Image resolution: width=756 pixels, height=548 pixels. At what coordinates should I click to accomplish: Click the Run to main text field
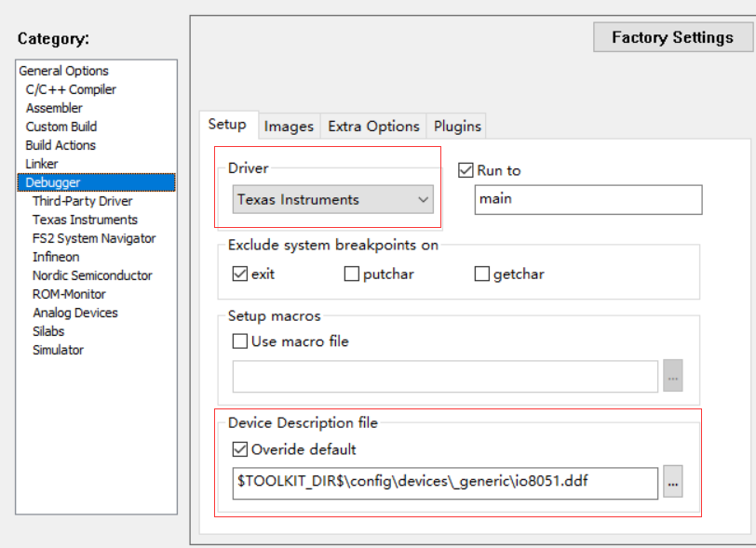[587, 199]
